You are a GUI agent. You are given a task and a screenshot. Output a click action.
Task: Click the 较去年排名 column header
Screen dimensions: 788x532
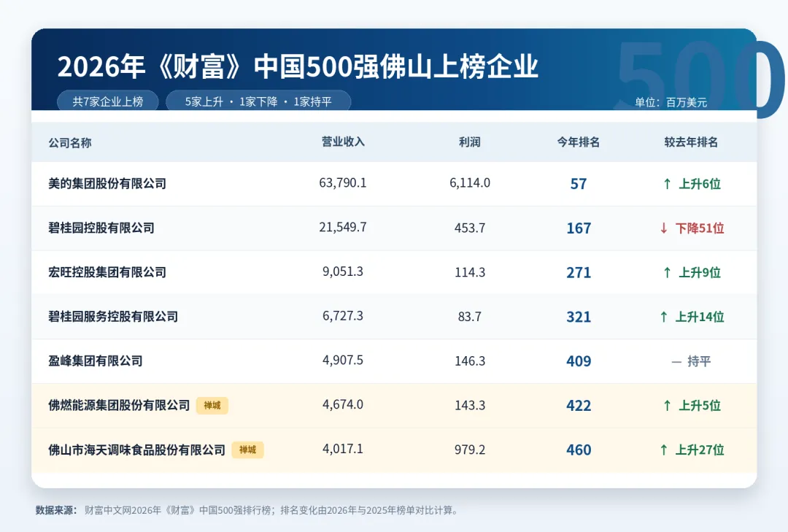point(691,142)
